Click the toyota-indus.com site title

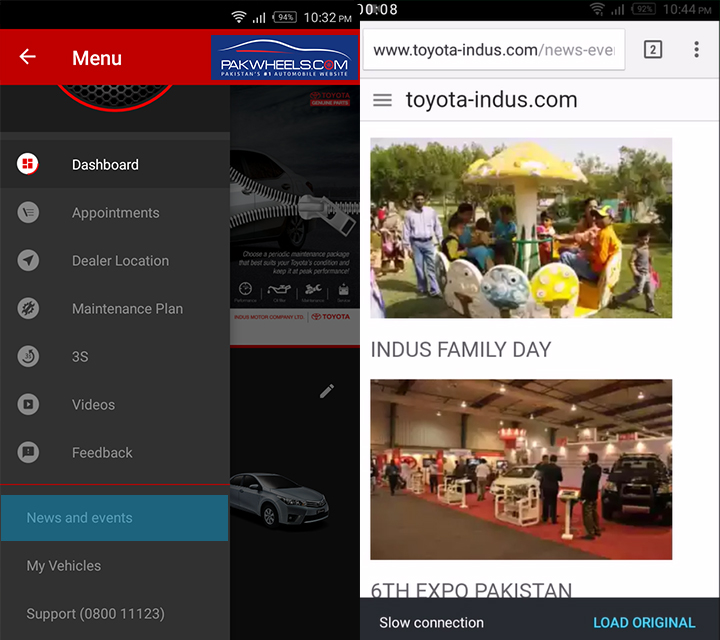(491, 100)
